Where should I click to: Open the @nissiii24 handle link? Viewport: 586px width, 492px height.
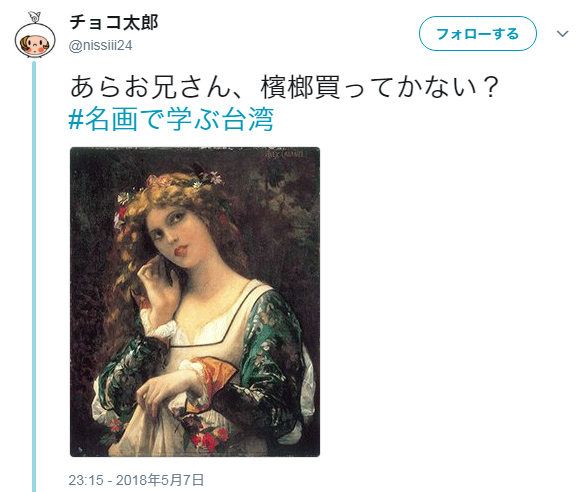point(101,46)
